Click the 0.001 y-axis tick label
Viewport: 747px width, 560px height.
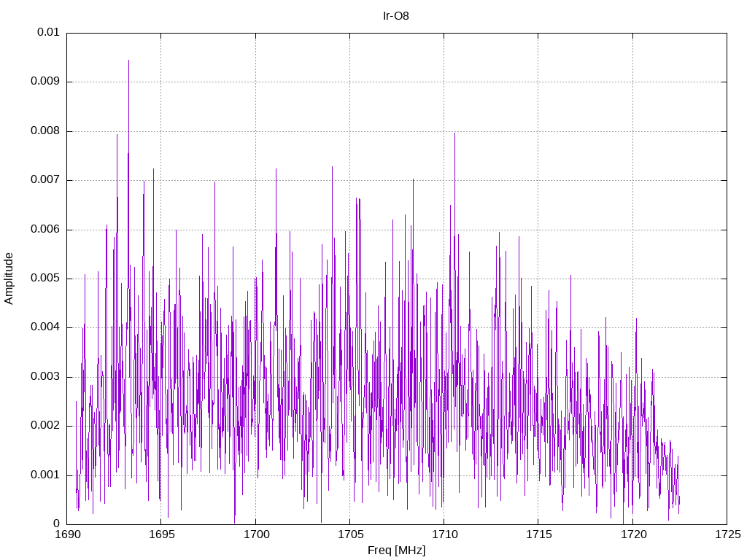45,475
